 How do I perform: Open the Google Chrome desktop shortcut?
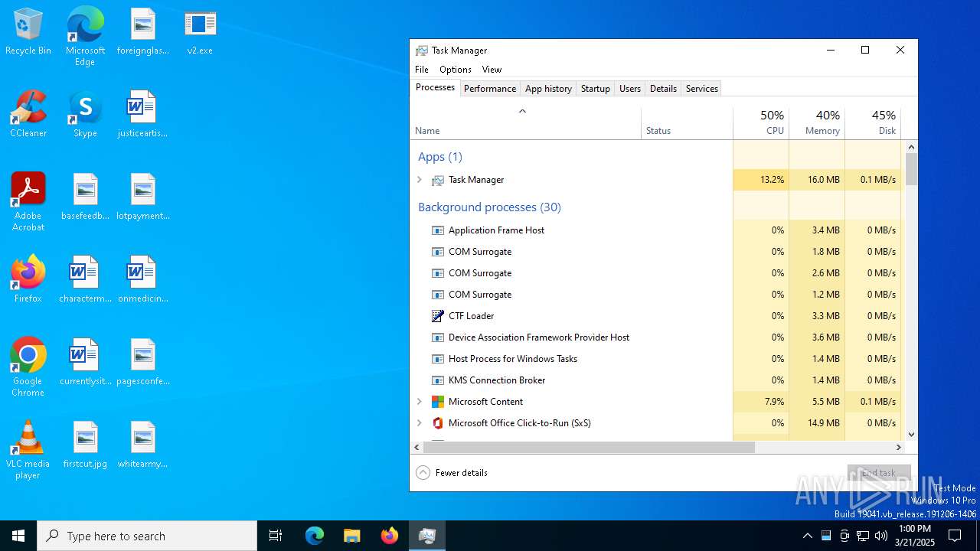(x=28, y=355)
